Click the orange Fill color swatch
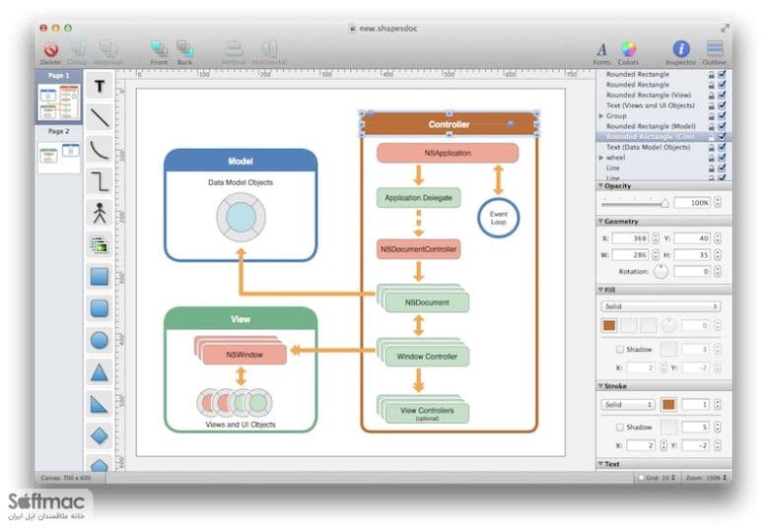This screenshot has width=767, height=532. [609, 326]
